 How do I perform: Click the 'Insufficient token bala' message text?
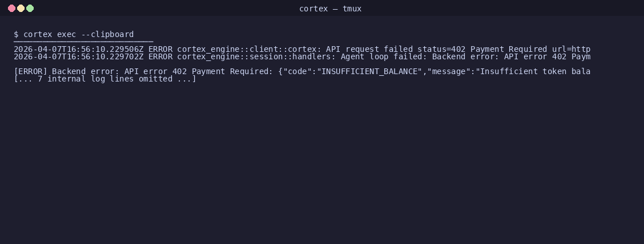(535, 71)
